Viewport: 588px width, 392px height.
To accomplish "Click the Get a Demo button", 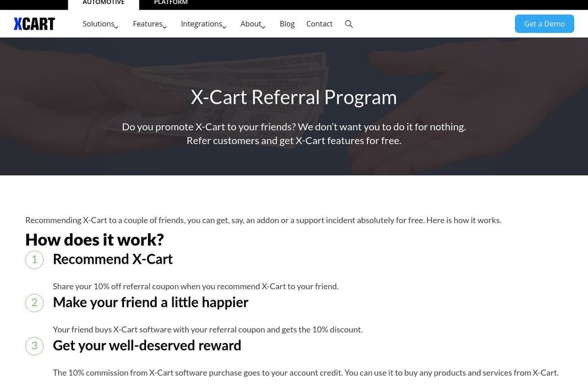I will [544, 23].
